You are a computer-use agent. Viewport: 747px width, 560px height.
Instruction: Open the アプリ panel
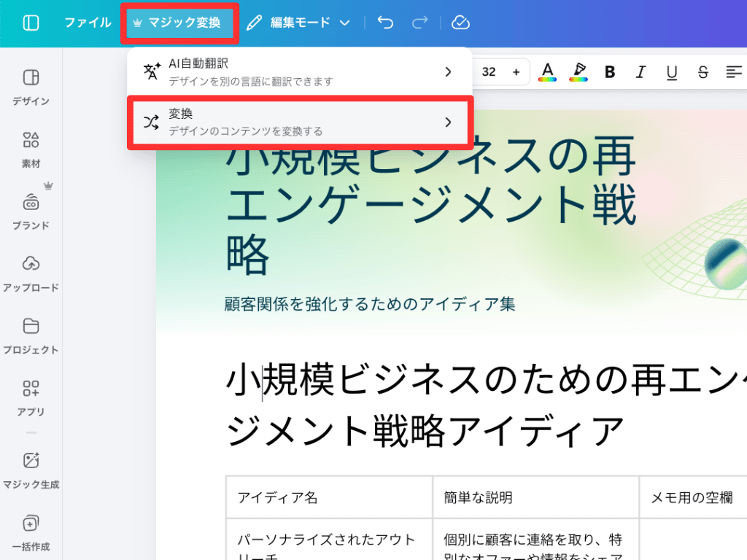[x=30, y=397]
